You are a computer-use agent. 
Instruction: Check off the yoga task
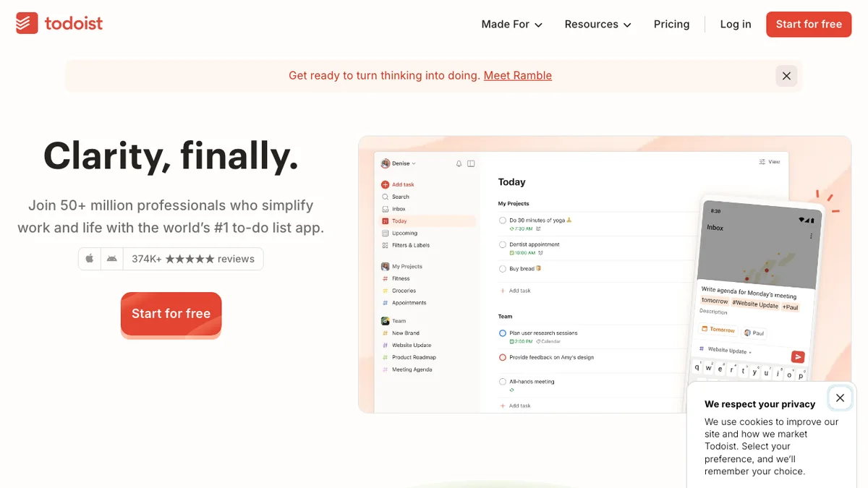click(503, 221)
